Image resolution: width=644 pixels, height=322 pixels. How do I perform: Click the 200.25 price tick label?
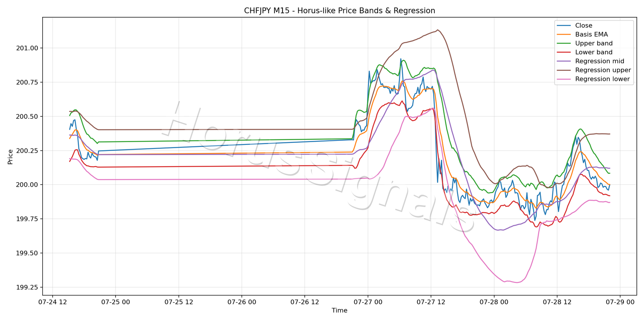(27, 151)
